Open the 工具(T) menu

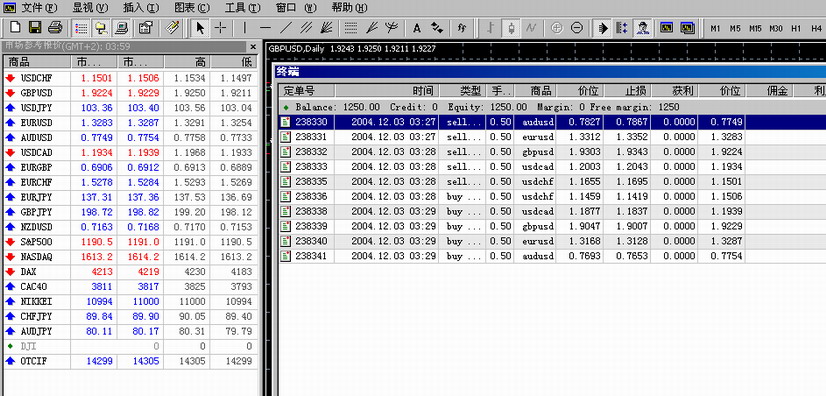[242, 8]
